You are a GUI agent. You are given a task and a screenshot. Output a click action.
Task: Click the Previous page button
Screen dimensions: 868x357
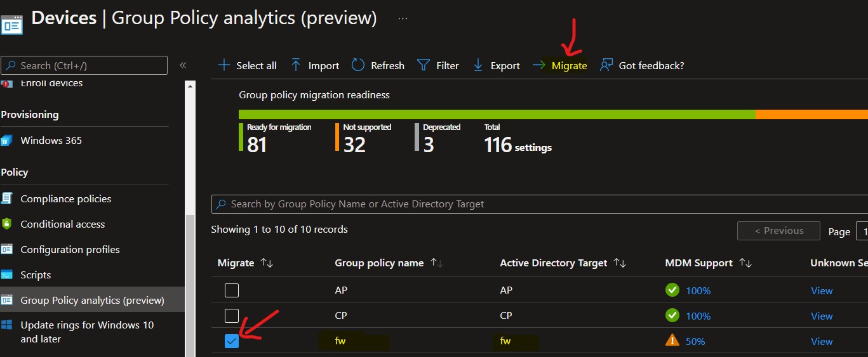click(778, 231)
